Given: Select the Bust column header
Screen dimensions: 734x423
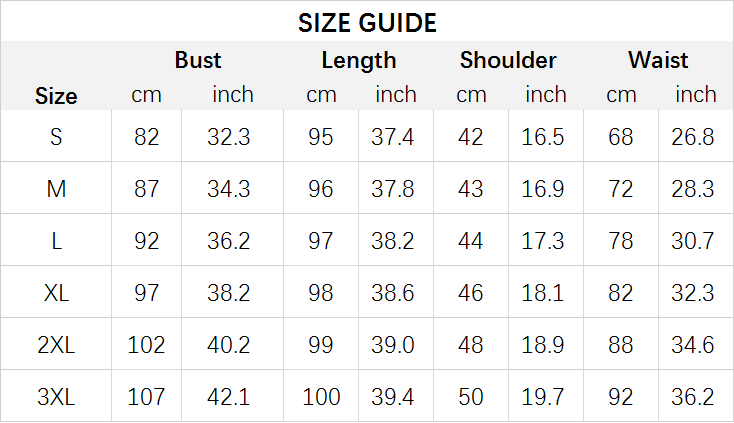Looking at the screenshot, I should pos(197,60).
